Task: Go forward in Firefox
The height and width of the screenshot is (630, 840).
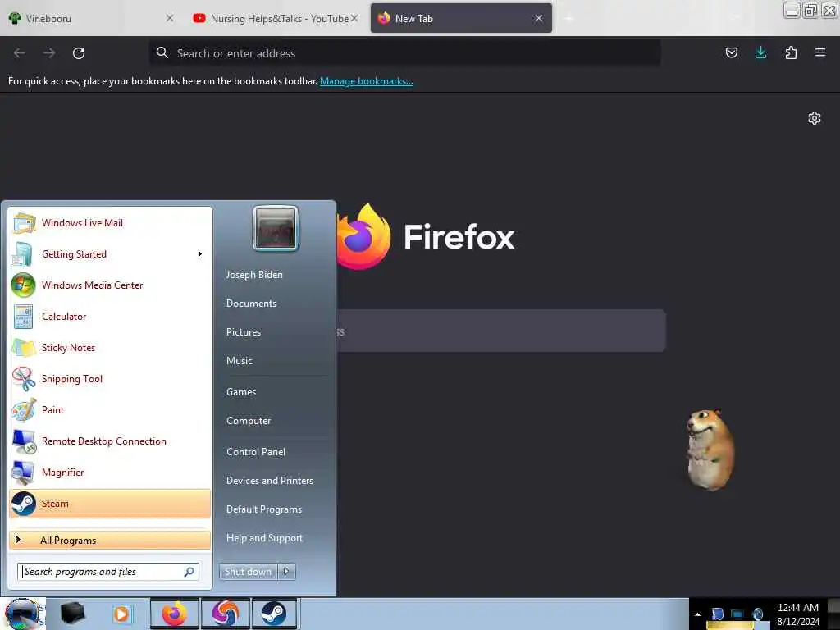Action: pos(49,53)
